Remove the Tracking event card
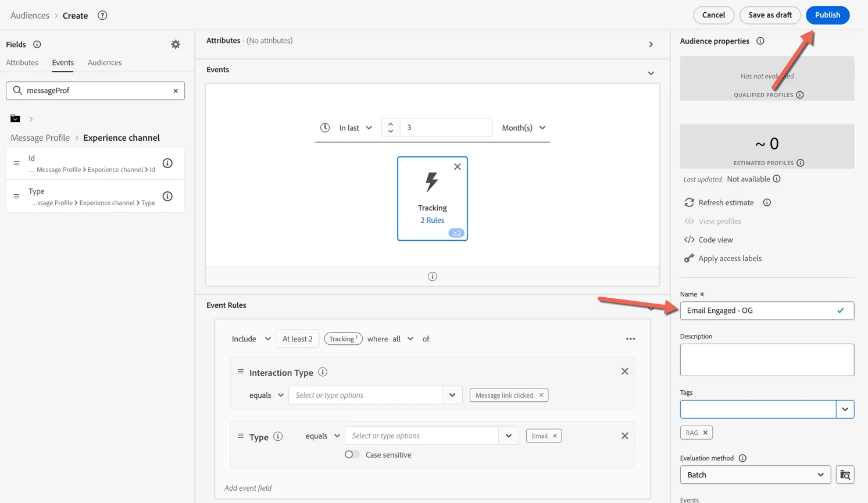868x503 pixels. pyautogui.click(x=458, y=167)
